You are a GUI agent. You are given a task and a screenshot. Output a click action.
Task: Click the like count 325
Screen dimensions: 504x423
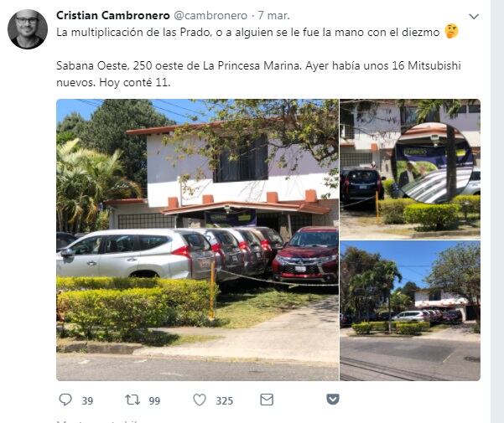pos(225,401)
